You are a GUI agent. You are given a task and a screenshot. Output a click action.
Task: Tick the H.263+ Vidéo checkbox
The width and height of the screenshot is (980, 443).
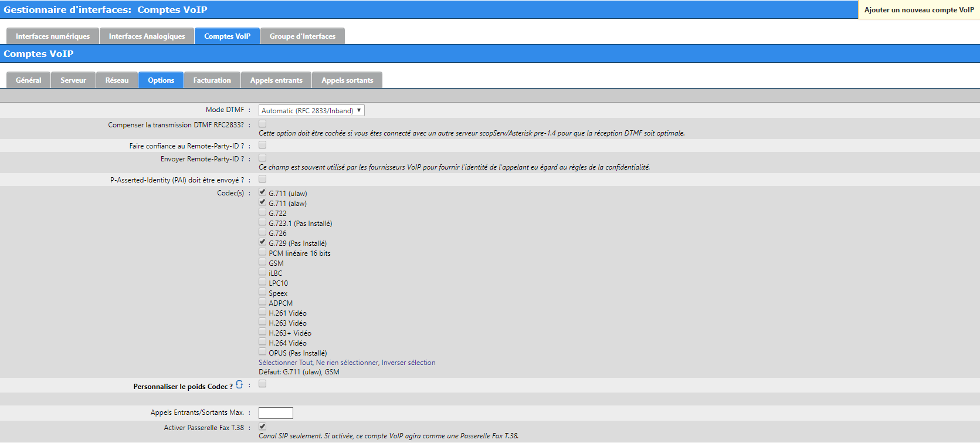[x=263, y=332]
